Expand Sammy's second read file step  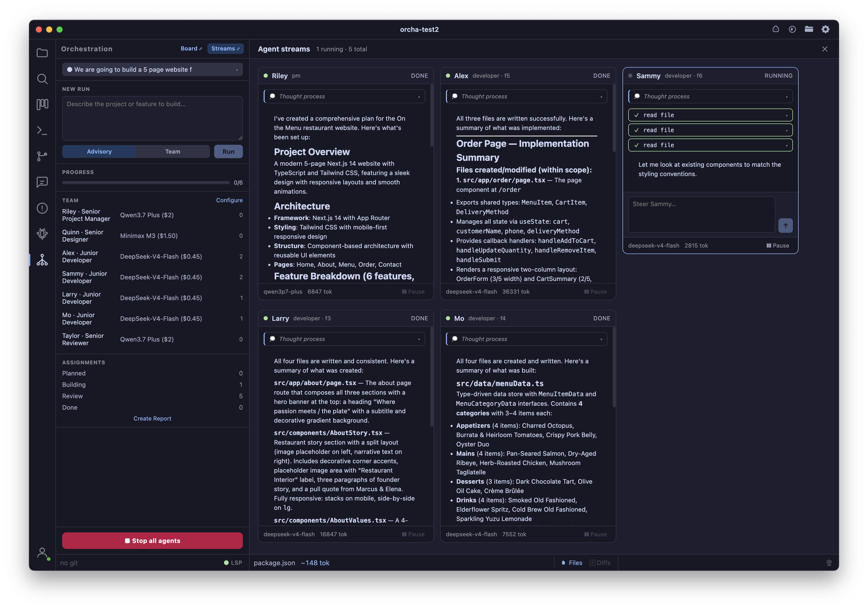pos(710,130)
